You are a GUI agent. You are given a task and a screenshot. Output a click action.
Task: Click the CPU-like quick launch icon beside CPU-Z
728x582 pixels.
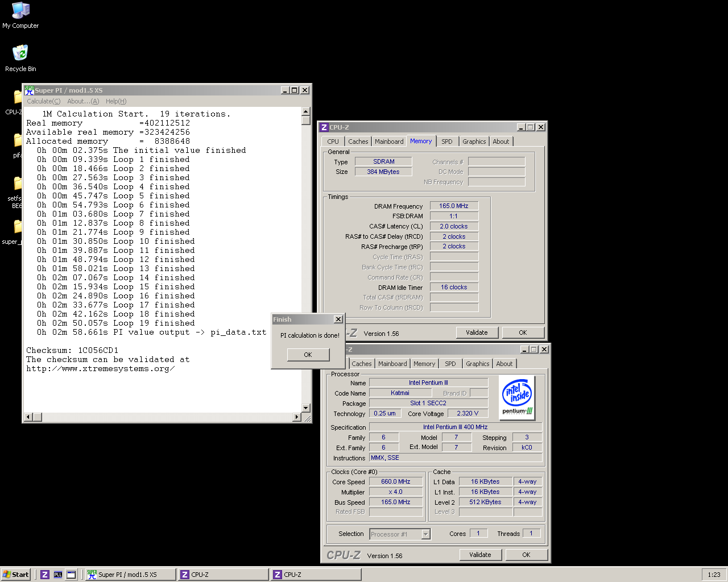[x=58, y=575]
